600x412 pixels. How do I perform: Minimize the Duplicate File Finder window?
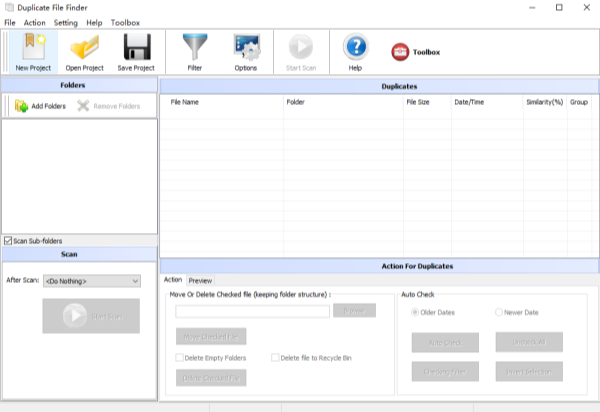pyautogui.click(x=532, y=8)
